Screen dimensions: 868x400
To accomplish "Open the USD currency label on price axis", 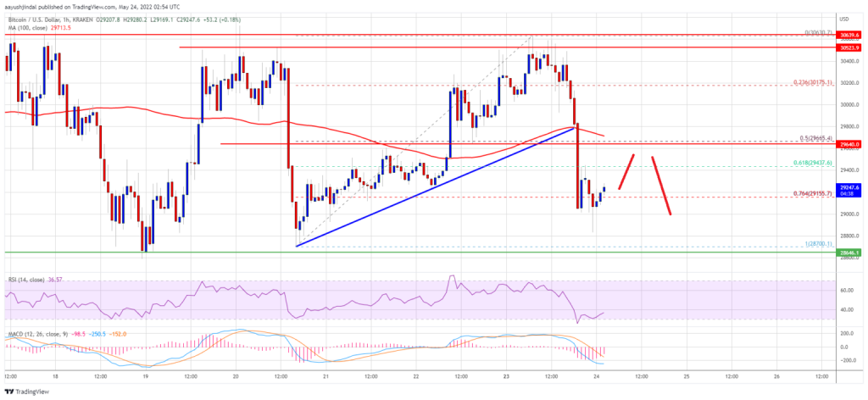I will [845, 19].
